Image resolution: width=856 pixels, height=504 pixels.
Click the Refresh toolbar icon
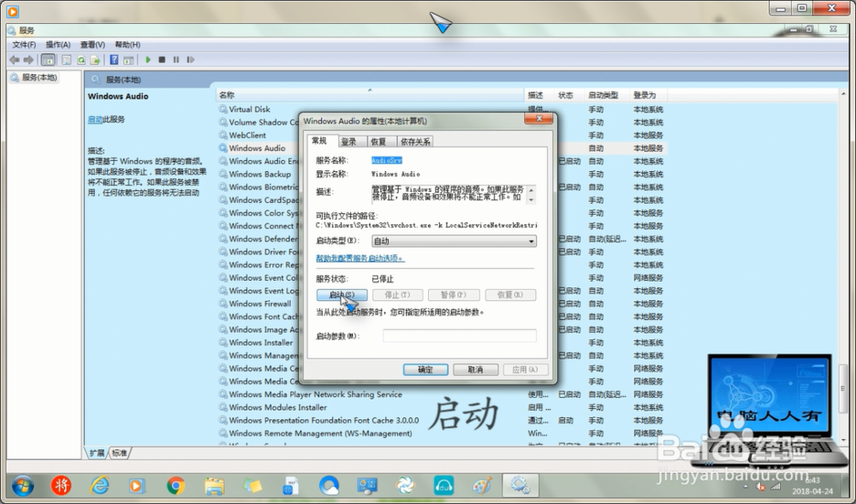80,60
